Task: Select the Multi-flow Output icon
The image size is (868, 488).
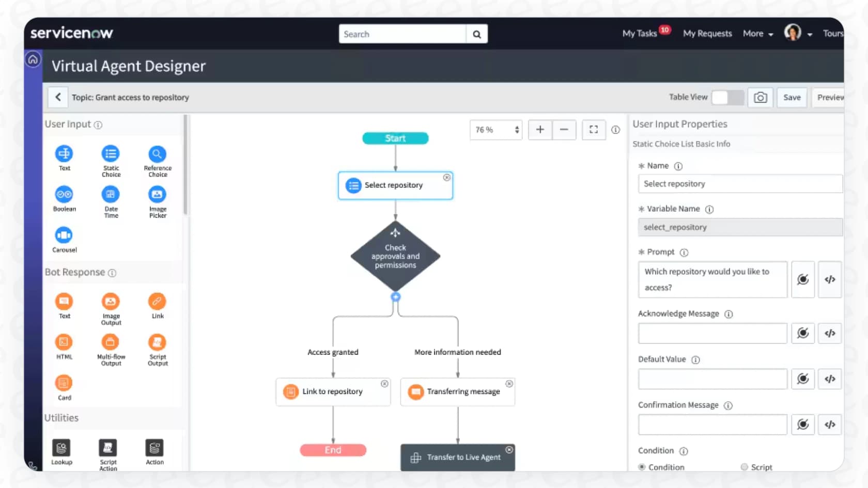Action: (x=111, y=342)
